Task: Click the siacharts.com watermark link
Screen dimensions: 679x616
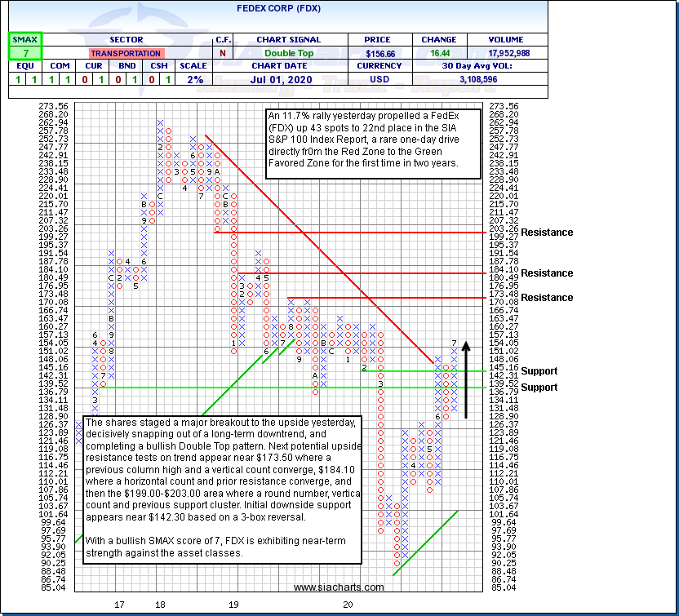Action: point(339,587)
